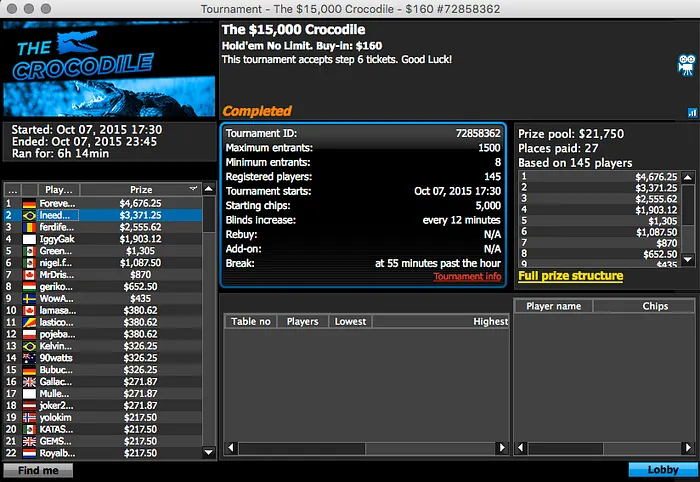Viewport: 700px width, 482px height.
Task: Click the Australian flag beside 90watts
Action: coord(30,357)
